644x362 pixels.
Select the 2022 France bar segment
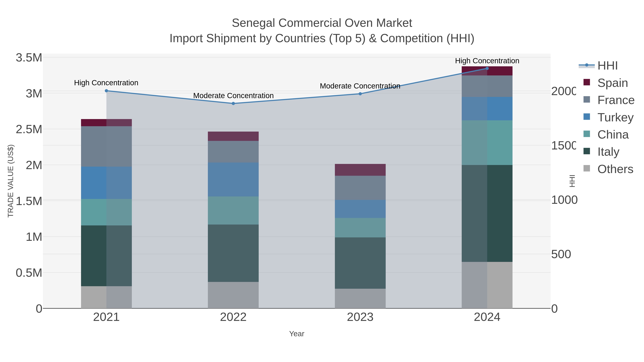[233, 152]
